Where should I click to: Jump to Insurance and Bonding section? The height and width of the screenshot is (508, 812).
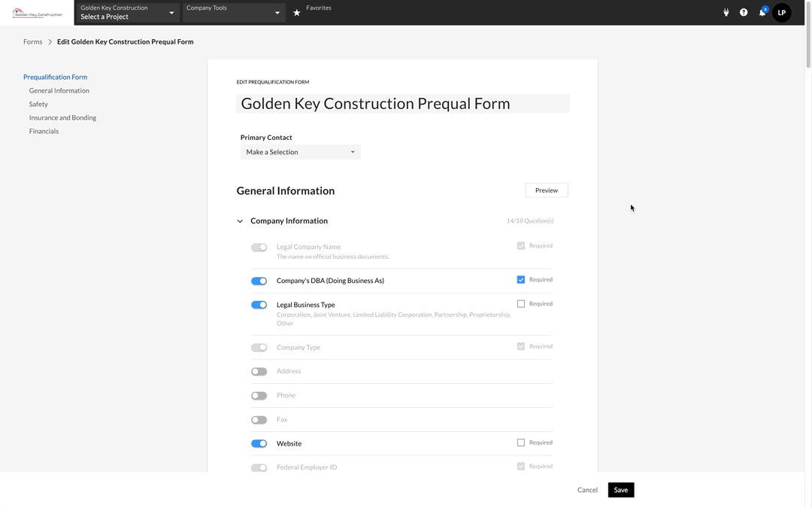[62, 118]
